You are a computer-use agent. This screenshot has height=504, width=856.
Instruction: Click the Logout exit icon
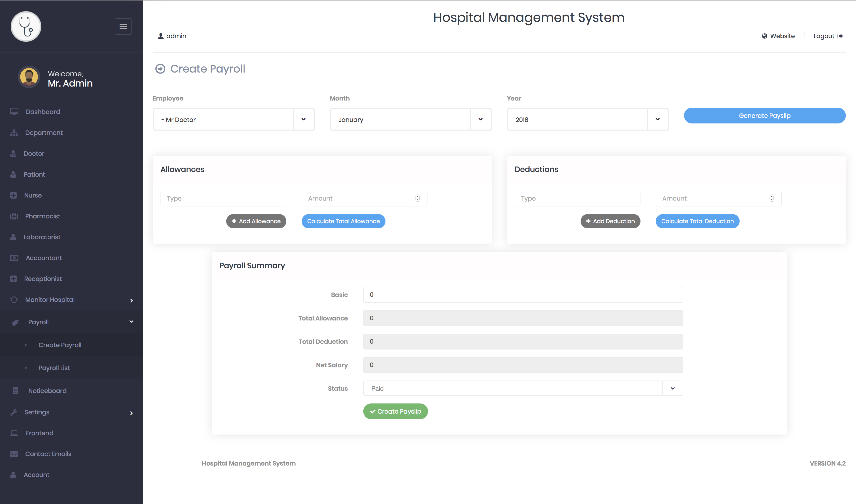[840, 36]
